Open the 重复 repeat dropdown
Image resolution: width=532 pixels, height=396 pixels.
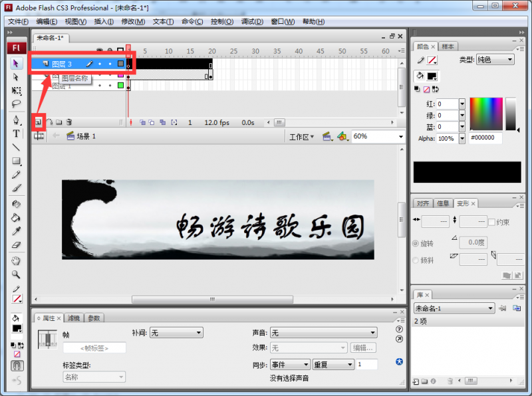333,365
